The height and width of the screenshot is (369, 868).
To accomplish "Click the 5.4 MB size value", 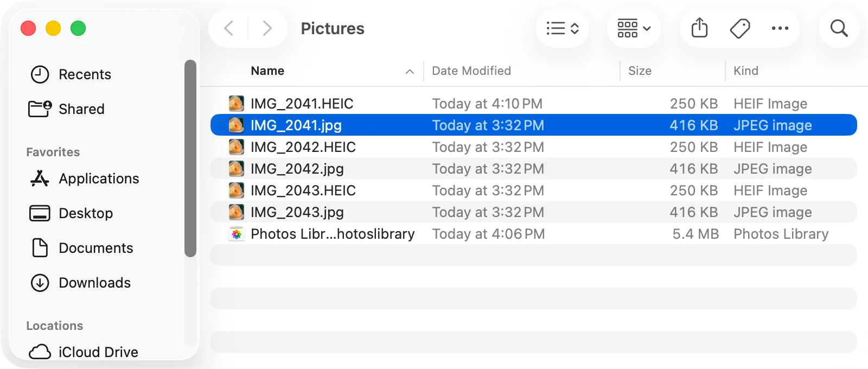I will coord(695,234).
